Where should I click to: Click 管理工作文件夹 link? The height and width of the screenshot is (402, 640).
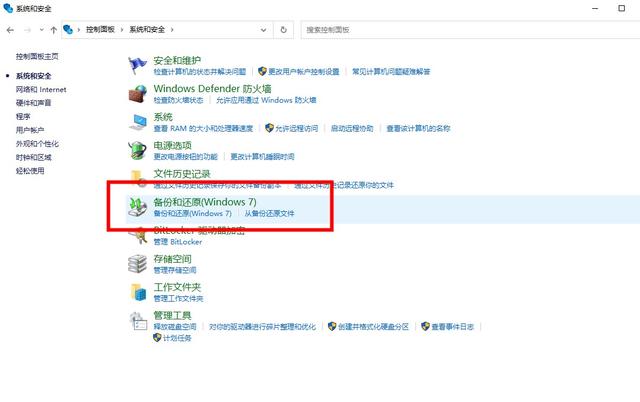[x=178, y=298]
